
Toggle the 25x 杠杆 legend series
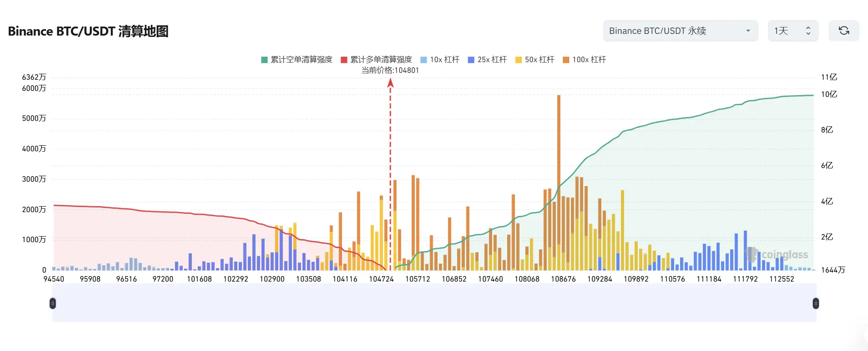(488, 60)
